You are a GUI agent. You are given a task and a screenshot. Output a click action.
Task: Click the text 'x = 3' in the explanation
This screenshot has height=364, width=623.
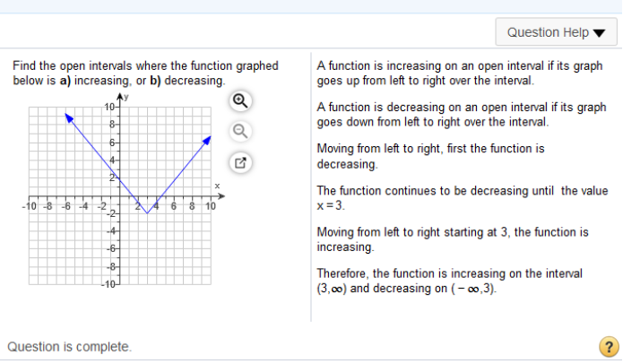point(330,206)
